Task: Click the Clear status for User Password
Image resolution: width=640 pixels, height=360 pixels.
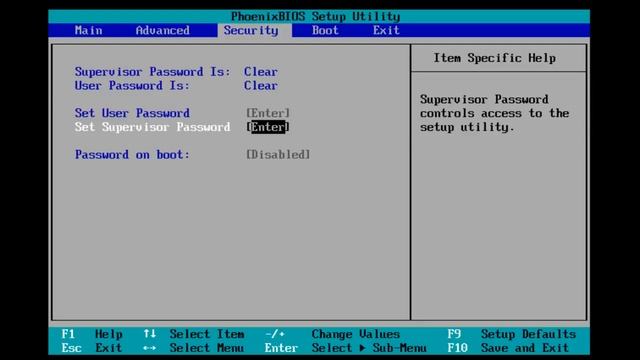Action: pyautogui.click(x=261, y=86)
